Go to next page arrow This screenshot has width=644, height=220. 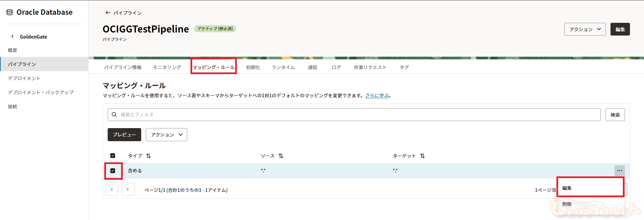(128, 189)
